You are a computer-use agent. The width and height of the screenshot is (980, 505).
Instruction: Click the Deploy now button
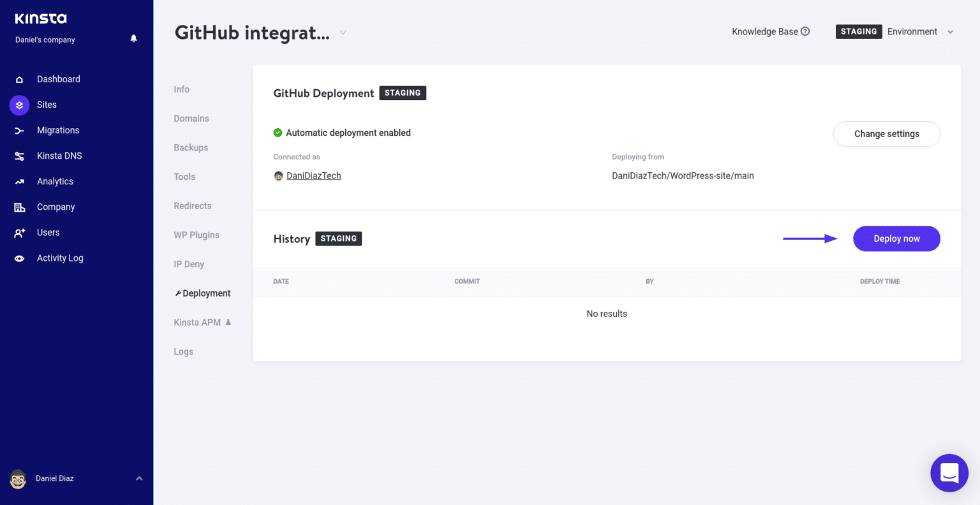896,238
